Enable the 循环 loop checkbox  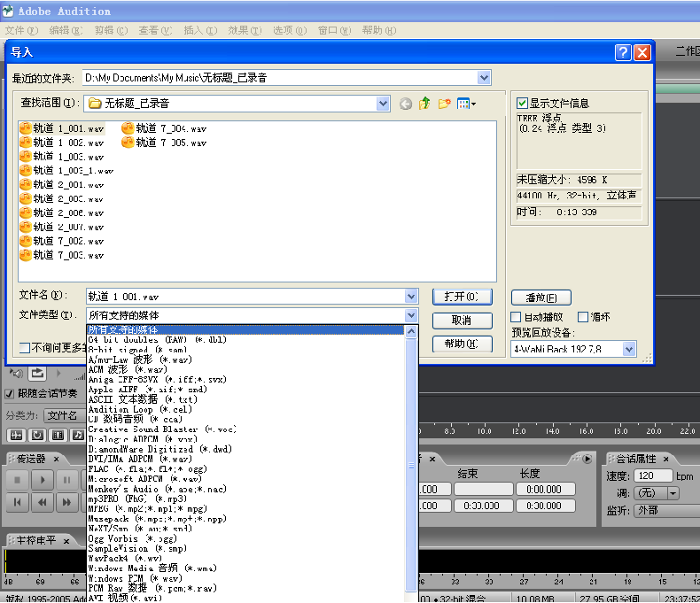click(583, 317)
